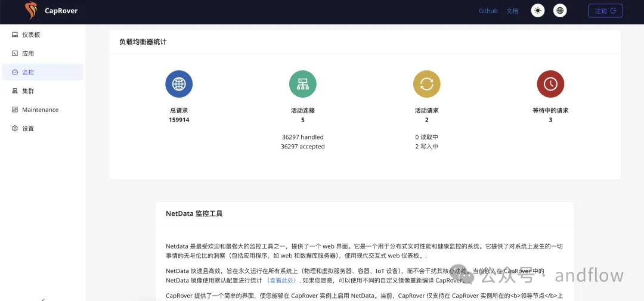This screenshot has height=301, width=644.
Task: Click the 负载均衡器统计 card title
Action: point(143,42)
